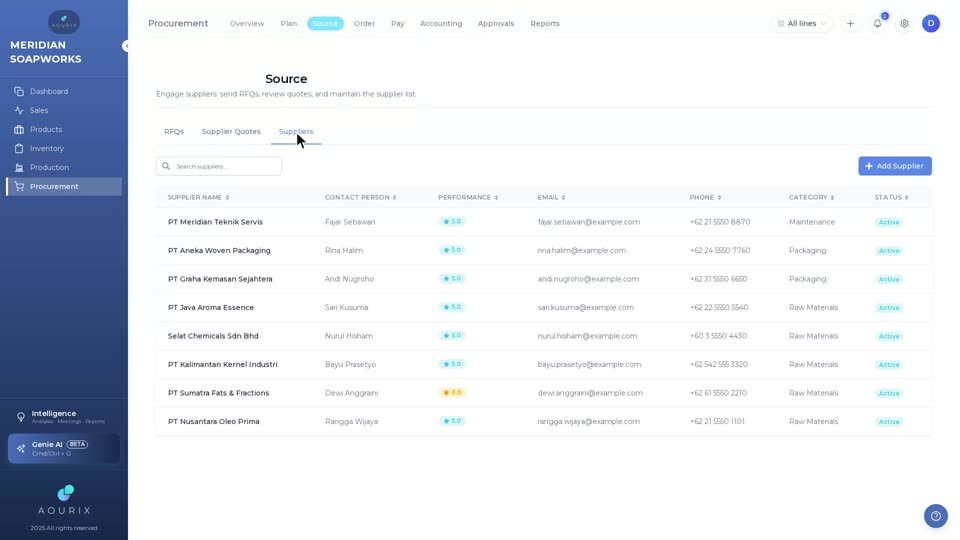Image resolution: width=960 pixels, height=540 pixels.
Task: Open PT Sumatra Fats & Fractions supplier
Action: click(x=219, y=393)
